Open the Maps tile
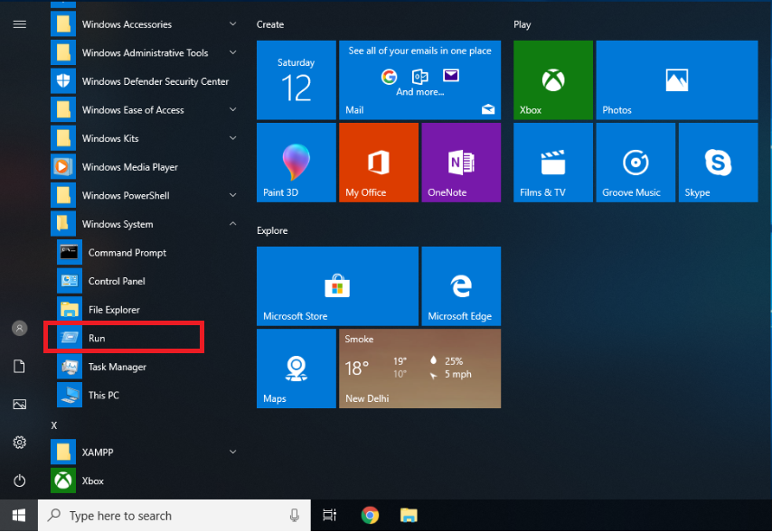 pyautogui.click(x=296, y=369)
